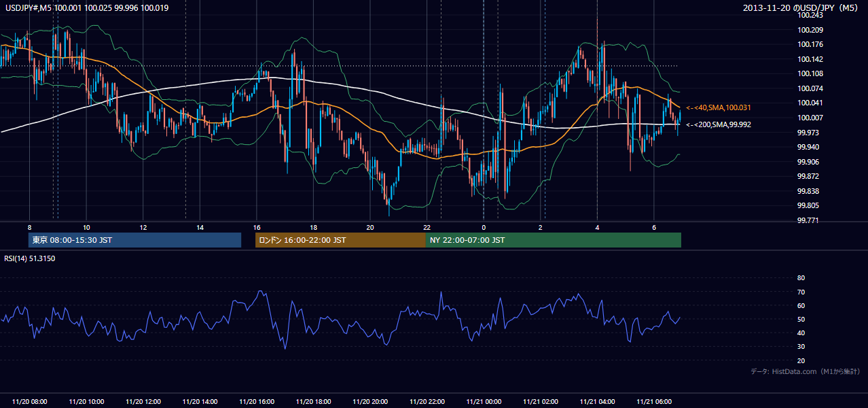Click the 200 SMA 99.992 label
This screenshot has width=868, height=408.
[719, 124]
